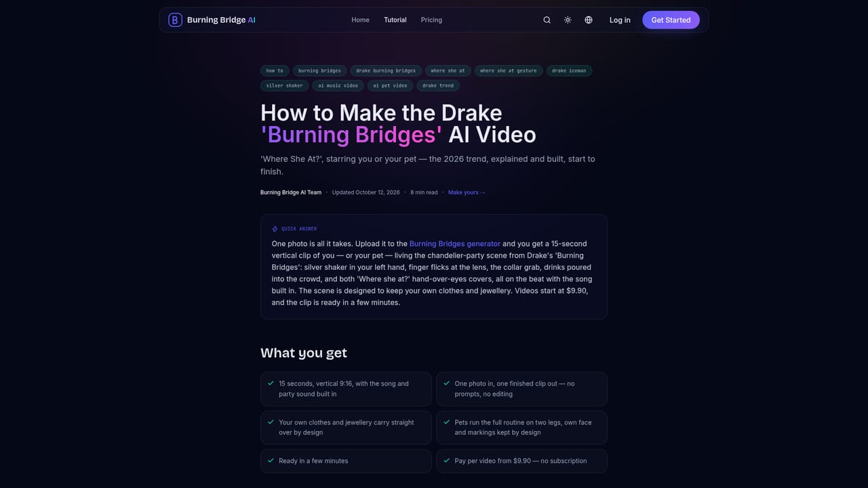Select the 'how to' tag chip
This screenshot has width=868, height=488.
(x=275, y=70)
